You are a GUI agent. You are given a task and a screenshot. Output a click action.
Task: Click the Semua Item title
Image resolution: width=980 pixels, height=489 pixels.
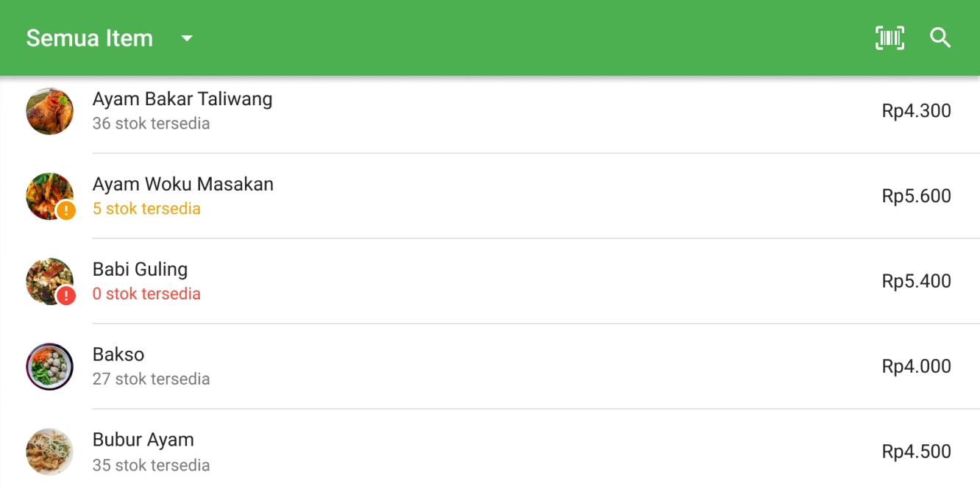[90, 38]
